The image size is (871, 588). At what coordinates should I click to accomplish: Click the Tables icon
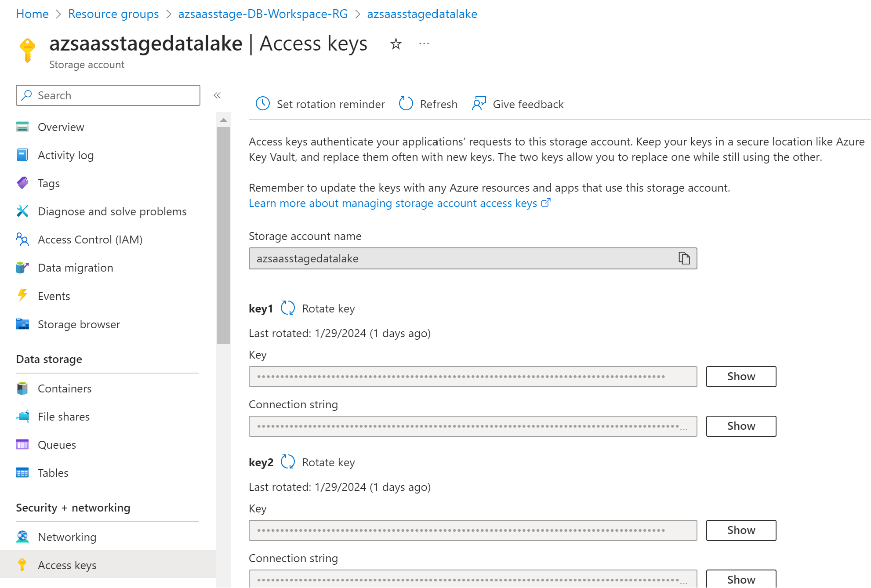[22, 473]
